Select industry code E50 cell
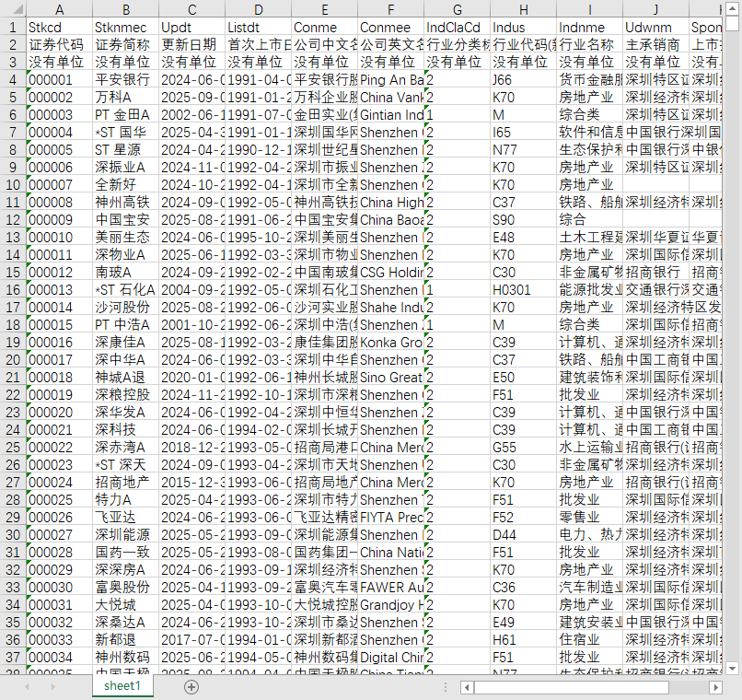Screen dimensions: 742x700 [x=524, y=378]
